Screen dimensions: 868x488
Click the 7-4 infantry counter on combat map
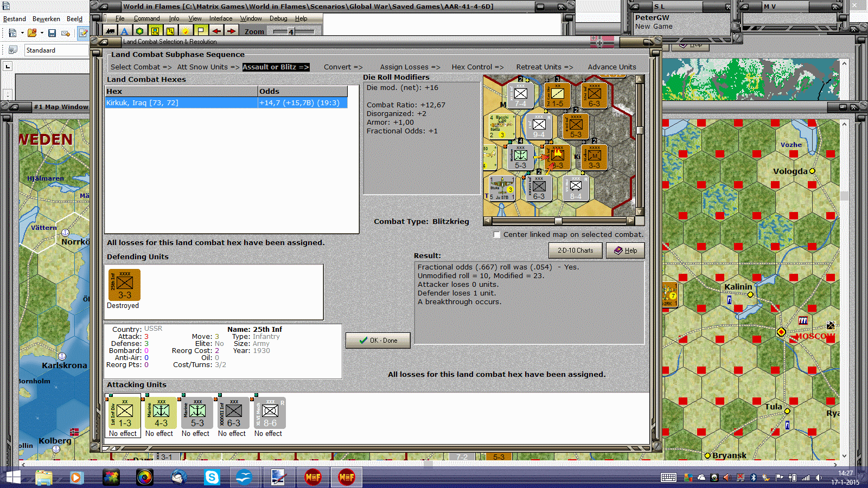pyautogui.click(x=520, y=95)
